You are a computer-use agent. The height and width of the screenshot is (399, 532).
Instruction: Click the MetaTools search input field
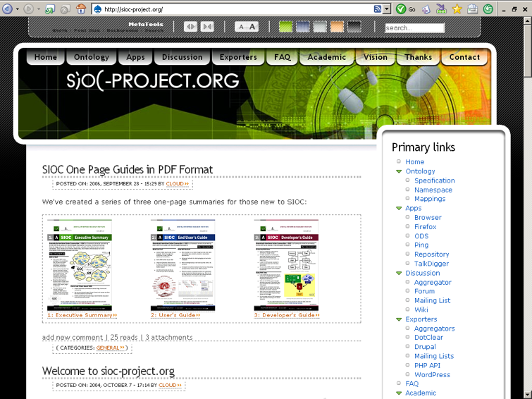pyautogui.click(x=414, y=28)
